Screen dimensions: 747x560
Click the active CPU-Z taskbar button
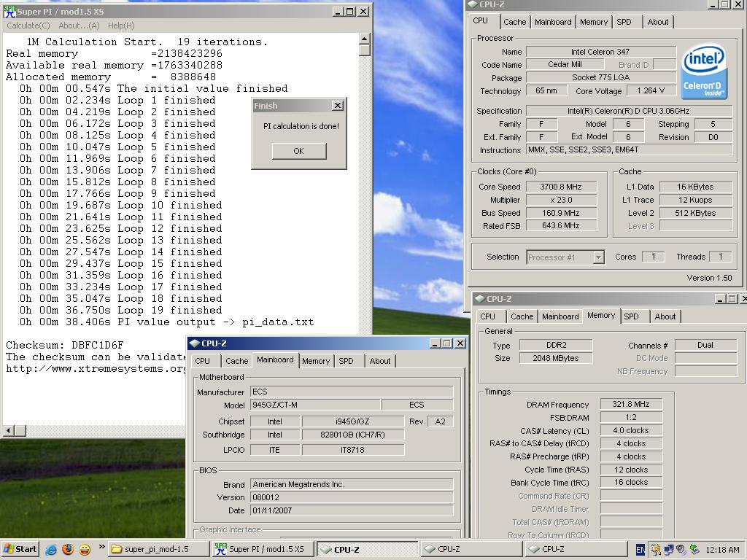pyautogui.click(x=366, y=549)
